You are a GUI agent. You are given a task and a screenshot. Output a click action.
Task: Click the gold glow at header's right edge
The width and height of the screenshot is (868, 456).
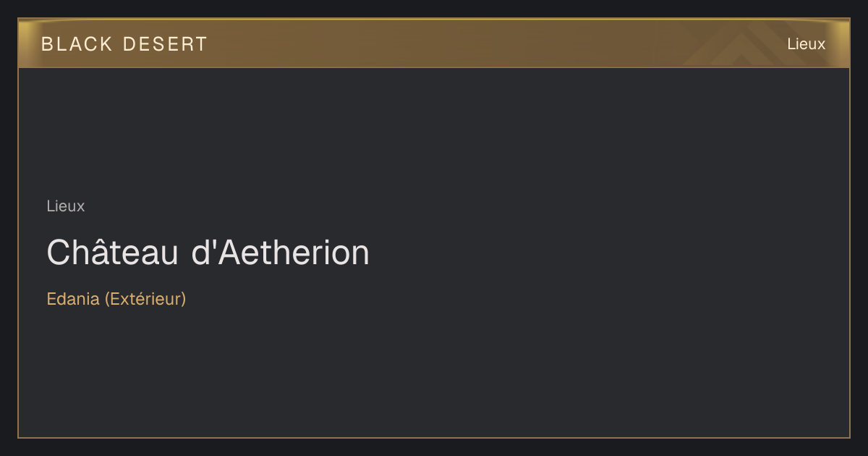tap(841, 43)
